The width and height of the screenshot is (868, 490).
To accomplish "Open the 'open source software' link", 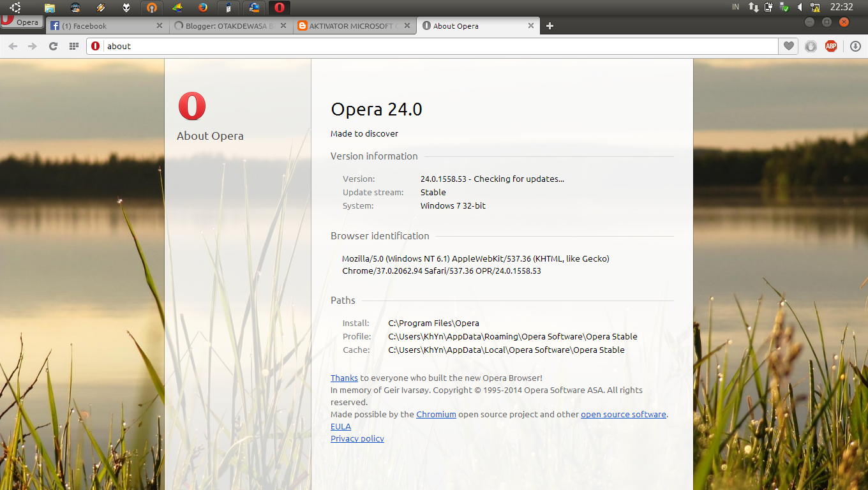I will point(624,414).
